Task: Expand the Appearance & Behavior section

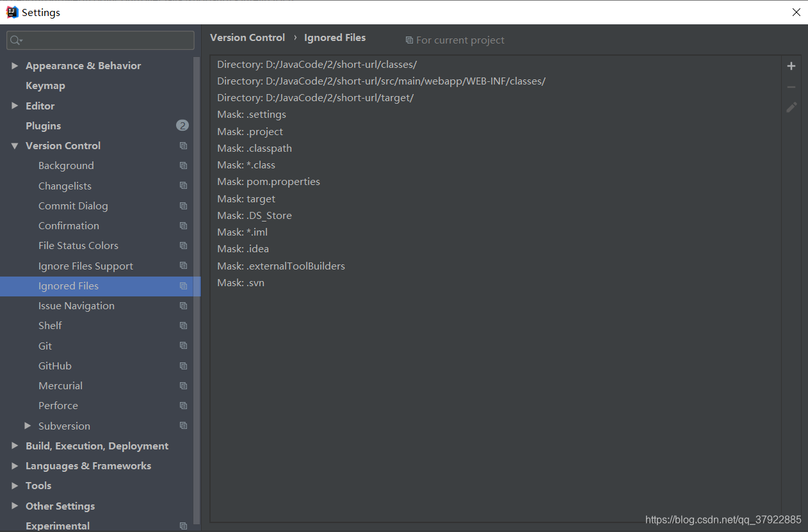Action: pyautogui.click(x=15, y=66)
